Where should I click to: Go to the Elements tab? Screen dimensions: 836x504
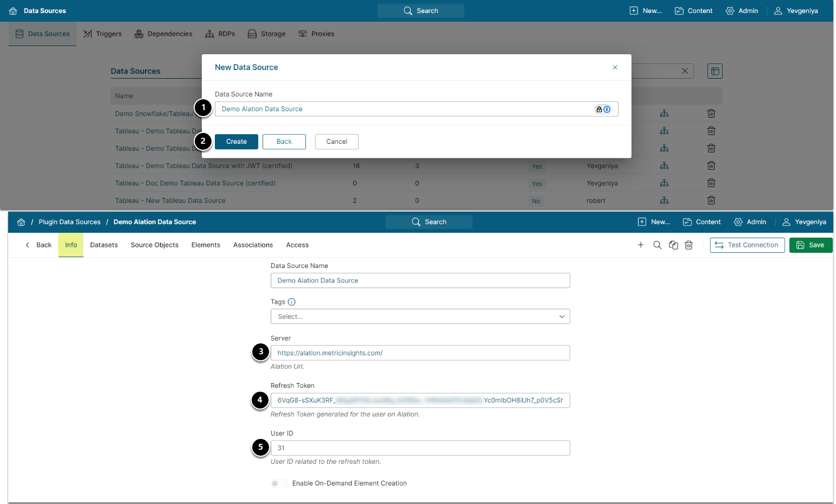pos(206,245)
